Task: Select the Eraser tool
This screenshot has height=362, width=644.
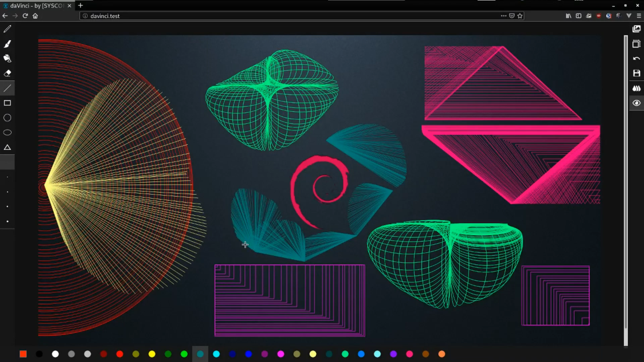Action: click(7, 73)
